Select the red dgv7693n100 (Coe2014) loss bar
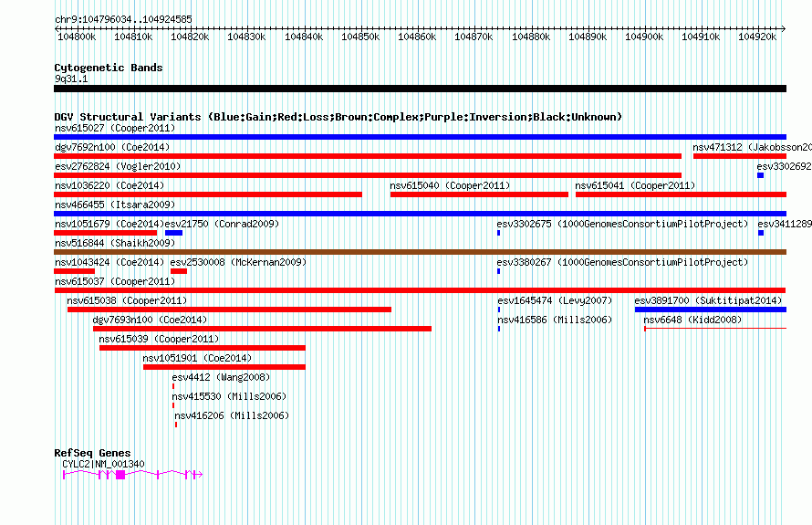Image resolution: width=812 pixels, height=525 pixels. point(262,329)
